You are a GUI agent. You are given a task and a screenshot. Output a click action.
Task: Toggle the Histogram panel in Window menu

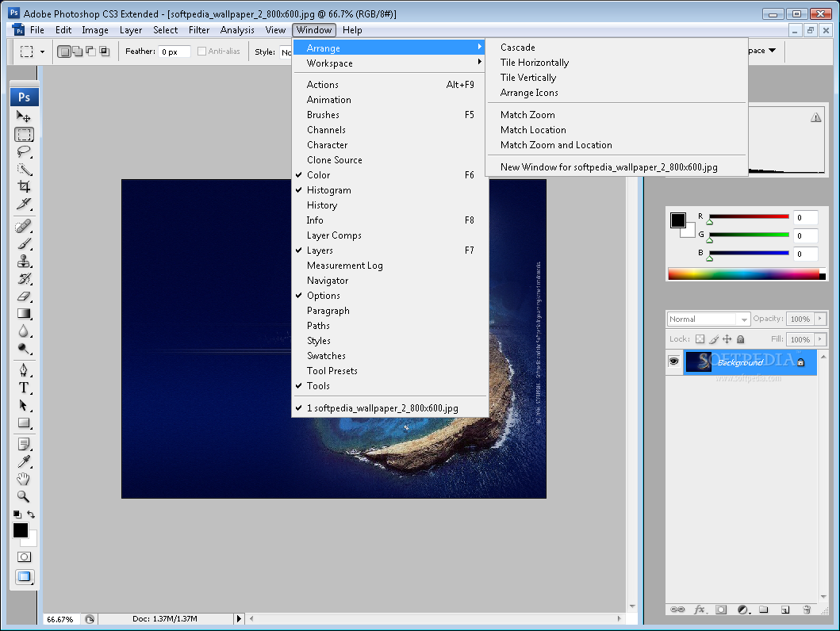coord(328,190)
